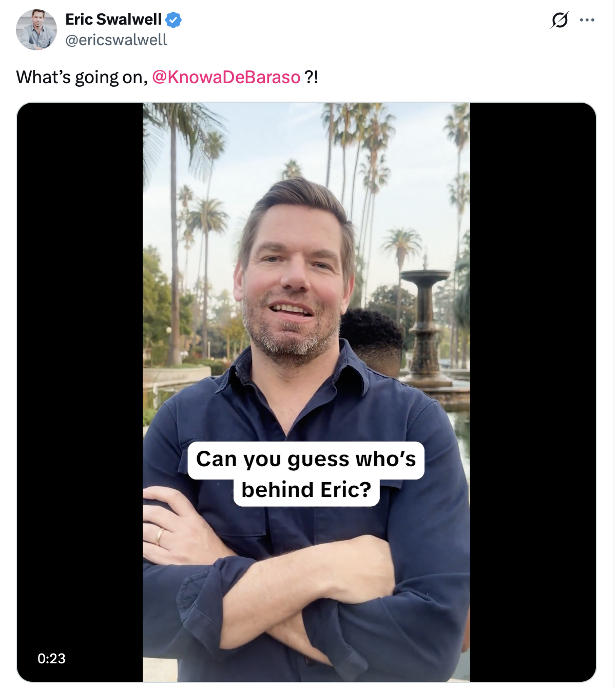616x689 pixels.
Task: Click the 0:23 video duration label
Action: pyautogui.click(x=51, y=658)
